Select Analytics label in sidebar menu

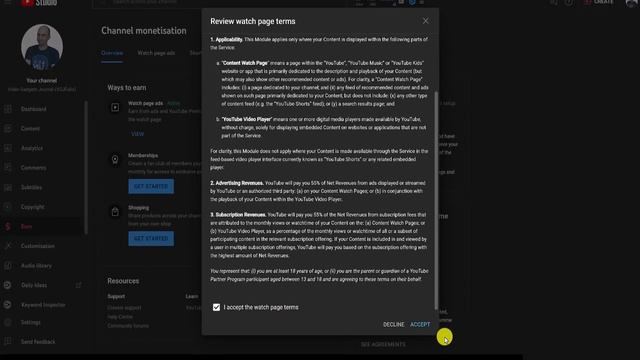tap(32, 148)
